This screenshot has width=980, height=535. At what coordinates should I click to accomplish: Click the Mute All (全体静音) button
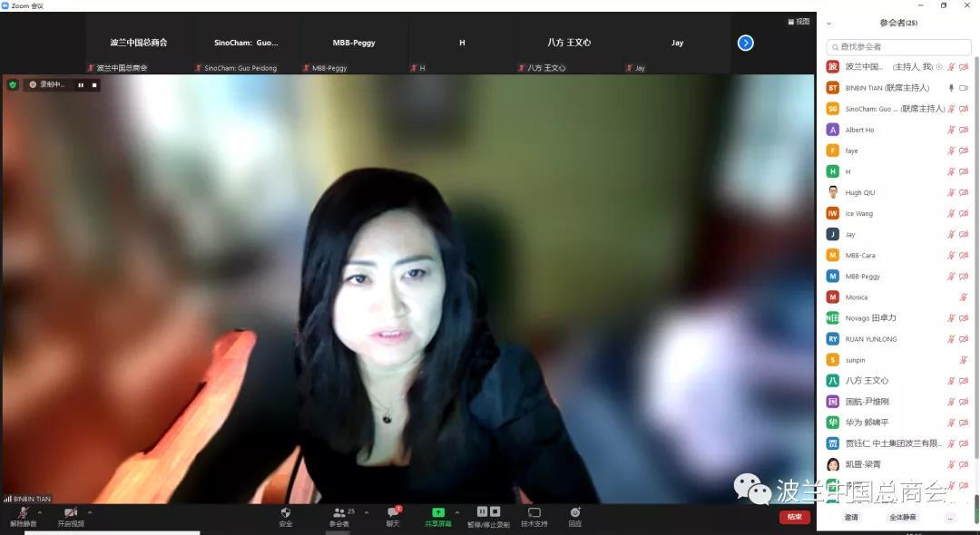click(902, 517)
